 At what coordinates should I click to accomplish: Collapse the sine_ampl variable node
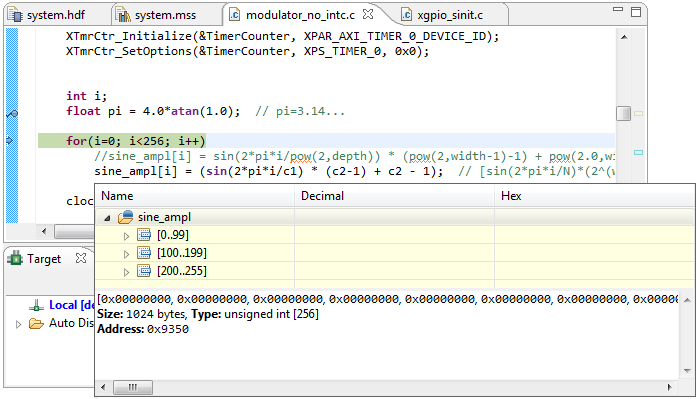(x=107, y=218)
